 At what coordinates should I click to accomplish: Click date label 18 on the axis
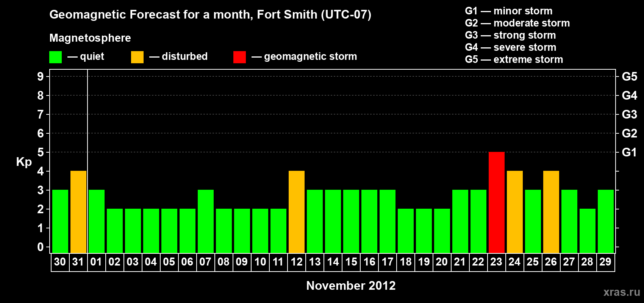pos(405,262)
